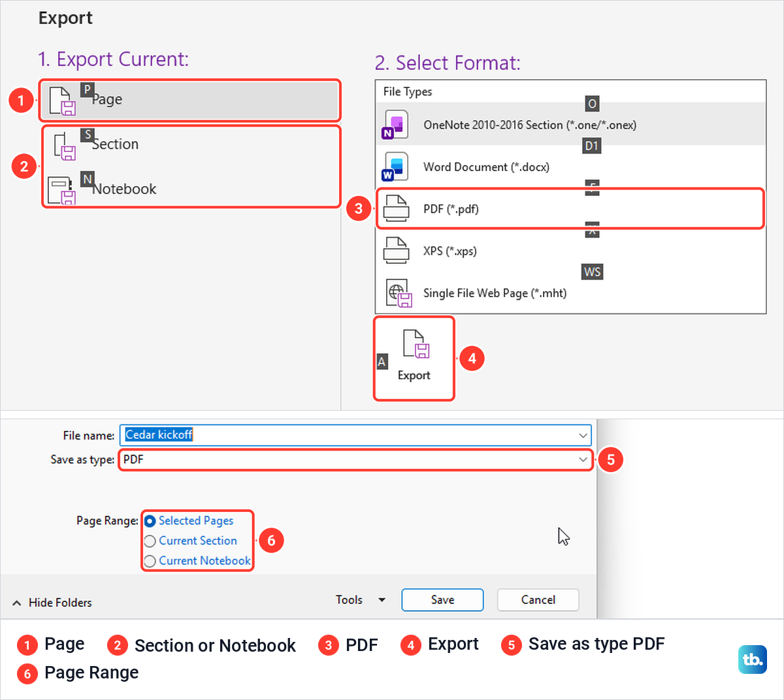Click the File Types list header
This screenshot has width=784, height=700.
408,91
